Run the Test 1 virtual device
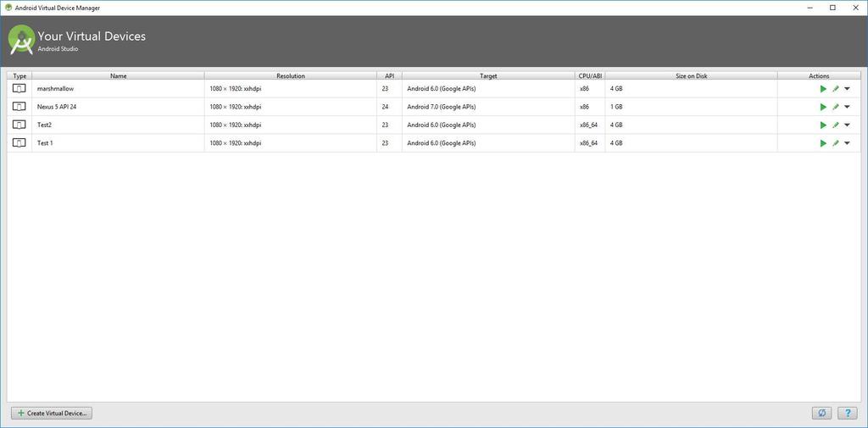 (x=823, y=143)
